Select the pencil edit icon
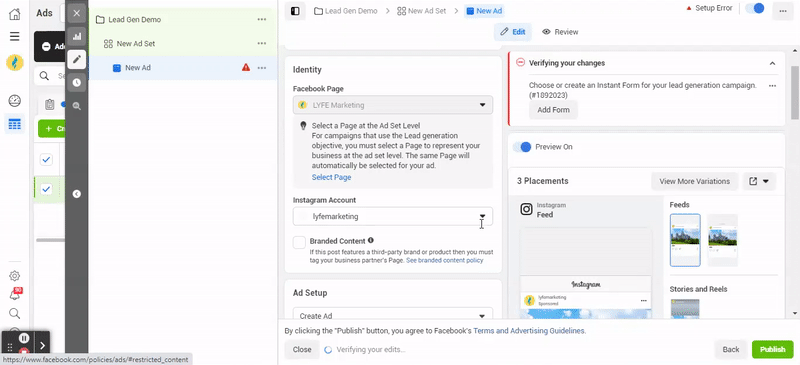The image size is (800, 365). 77,59
